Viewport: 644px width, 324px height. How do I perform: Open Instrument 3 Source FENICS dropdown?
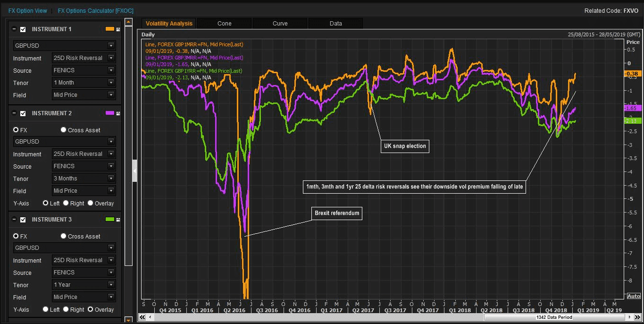pos(84,273)
